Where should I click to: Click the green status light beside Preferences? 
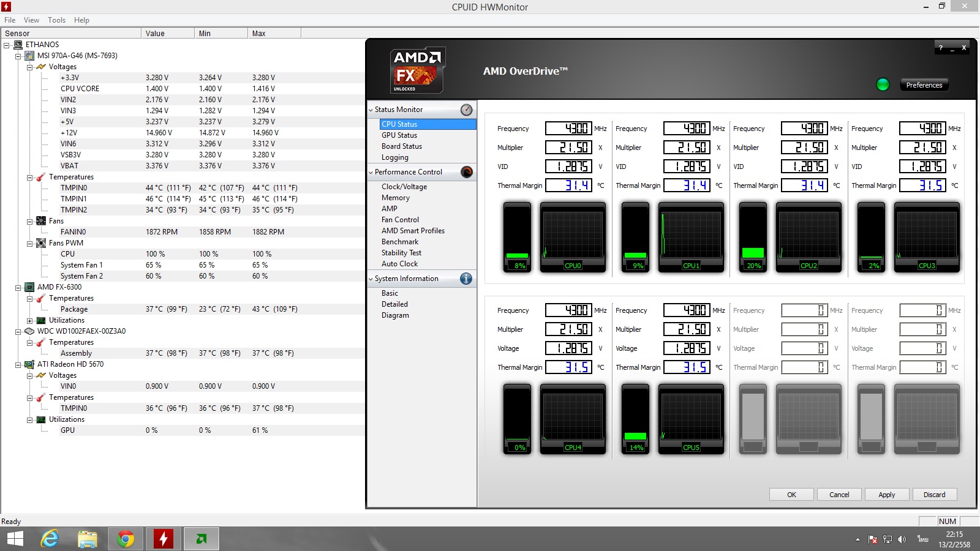coord(883,84)
